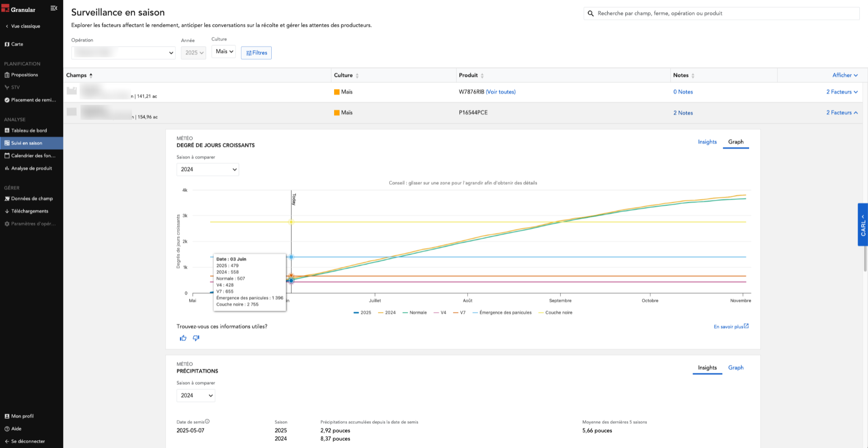Image resolution: width=868 pixels, height=448 pixels.
Task: Click the thumbs down feedback icon
Action: (196, 338)
